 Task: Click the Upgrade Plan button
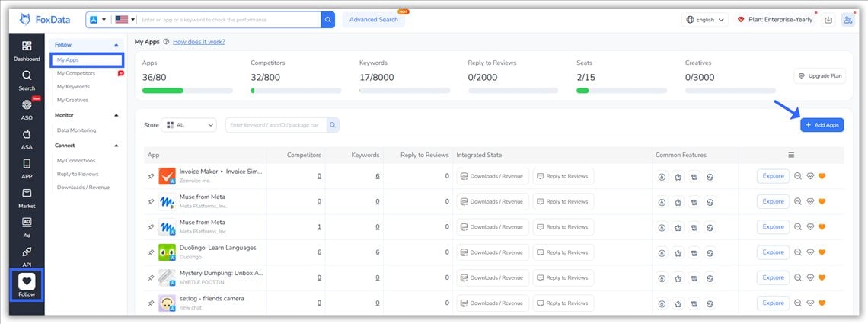[x=820, y=76]
